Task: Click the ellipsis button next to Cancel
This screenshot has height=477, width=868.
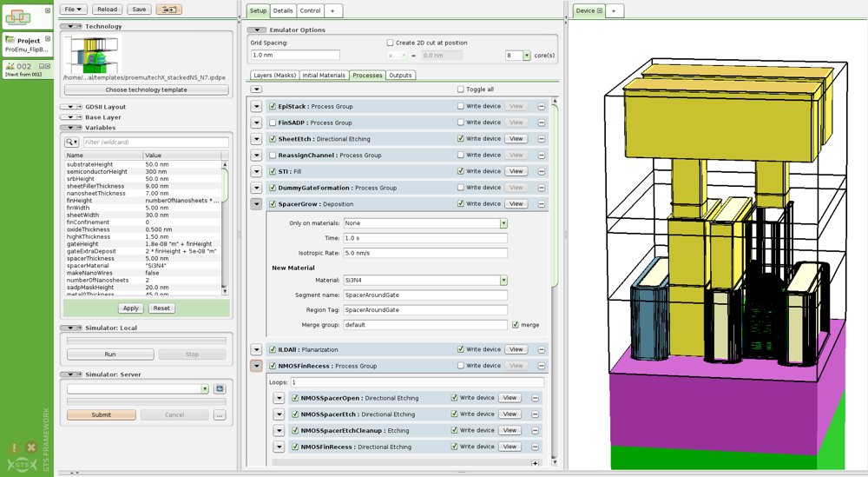Action: (220, 415)
